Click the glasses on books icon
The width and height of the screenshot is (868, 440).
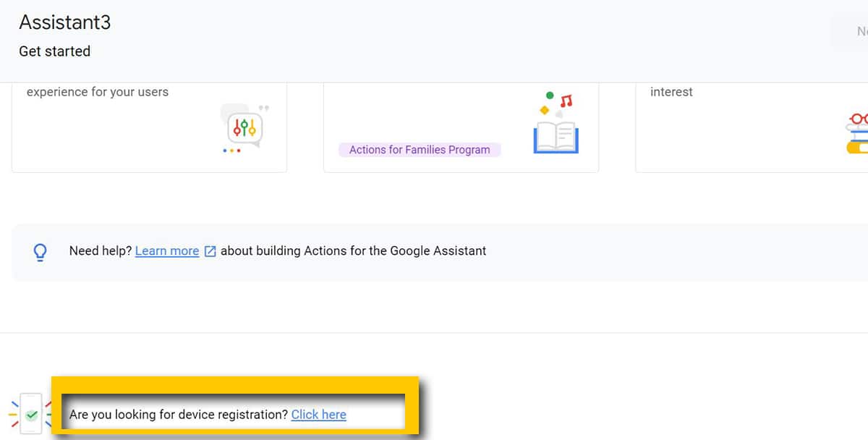pyautogui.click(x=856, y=132)
